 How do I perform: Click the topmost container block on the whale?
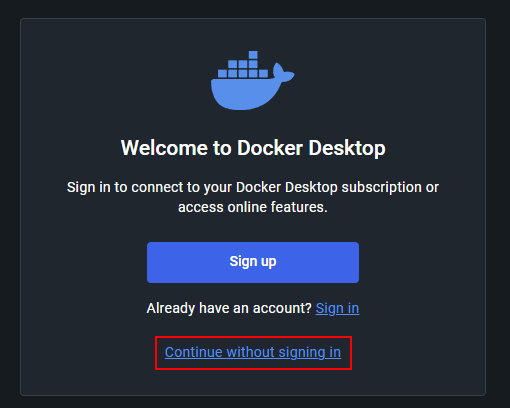(x=253, y=55)
